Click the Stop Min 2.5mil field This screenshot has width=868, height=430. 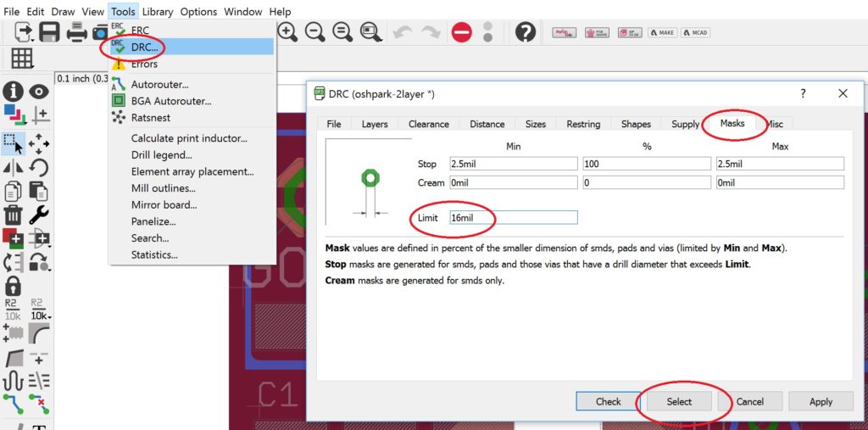[x=513, y=164]
